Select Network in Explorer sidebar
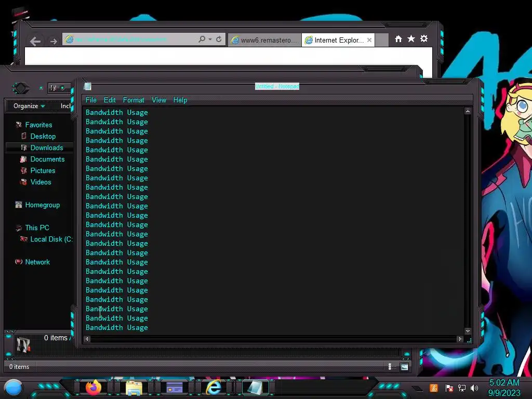This screenshot has height=399, width=532. 37,262
